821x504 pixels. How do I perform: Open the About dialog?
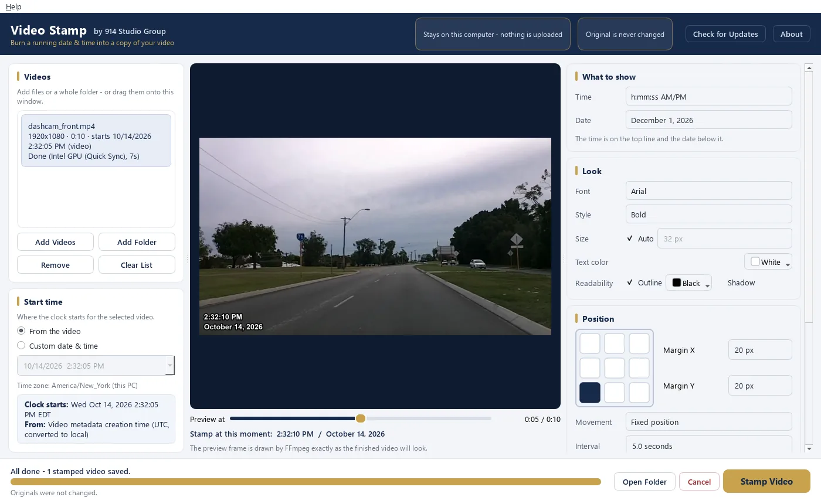[791, 34]
